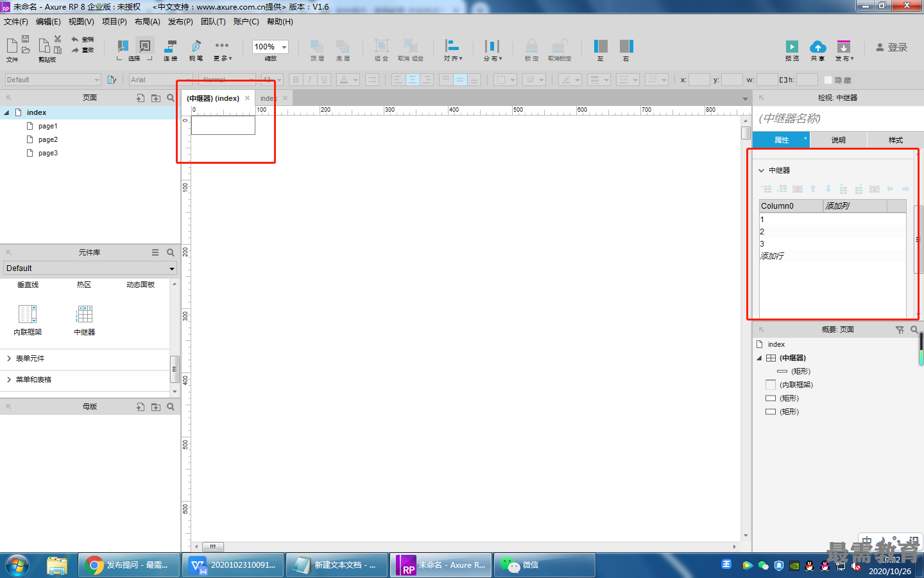Open the File (文件) menu
Screen dimensions: 924x578
pyautogui.click(x=16, y=22)
